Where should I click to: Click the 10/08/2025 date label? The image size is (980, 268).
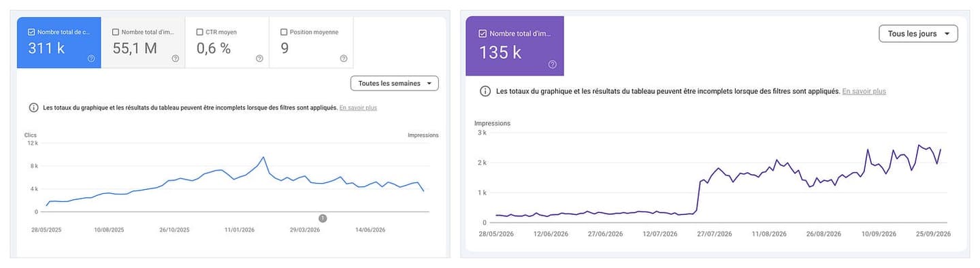(109, 230)
